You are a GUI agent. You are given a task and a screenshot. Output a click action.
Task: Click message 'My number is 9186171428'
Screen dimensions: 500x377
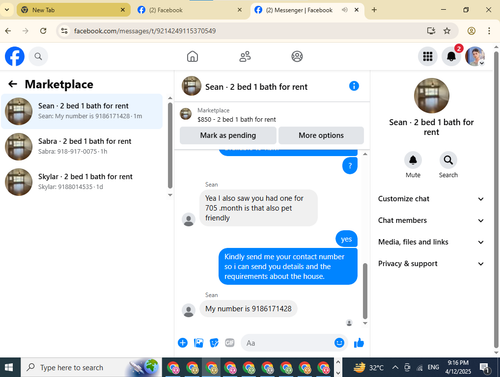pos(248,309)
